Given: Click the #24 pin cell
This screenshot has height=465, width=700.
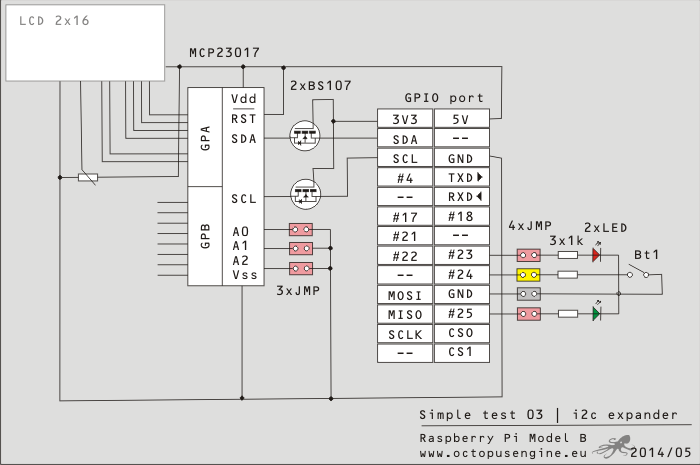Looking at the screenshot, I should point(462,274).
